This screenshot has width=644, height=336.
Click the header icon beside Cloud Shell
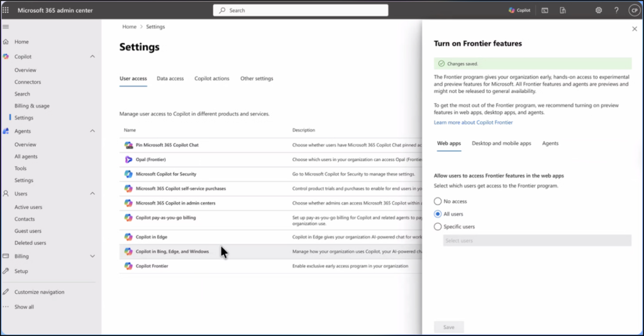click(563, 10)
